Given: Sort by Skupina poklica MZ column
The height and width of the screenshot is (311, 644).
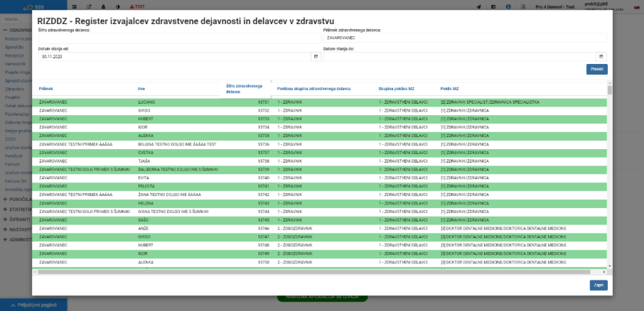Looking at the screenshot, I should point(397,89).
